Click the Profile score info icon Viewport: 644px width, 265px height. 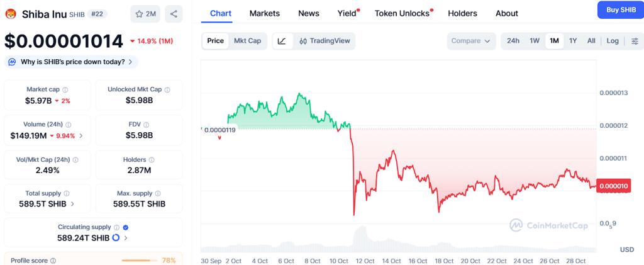tap(53, 261)
